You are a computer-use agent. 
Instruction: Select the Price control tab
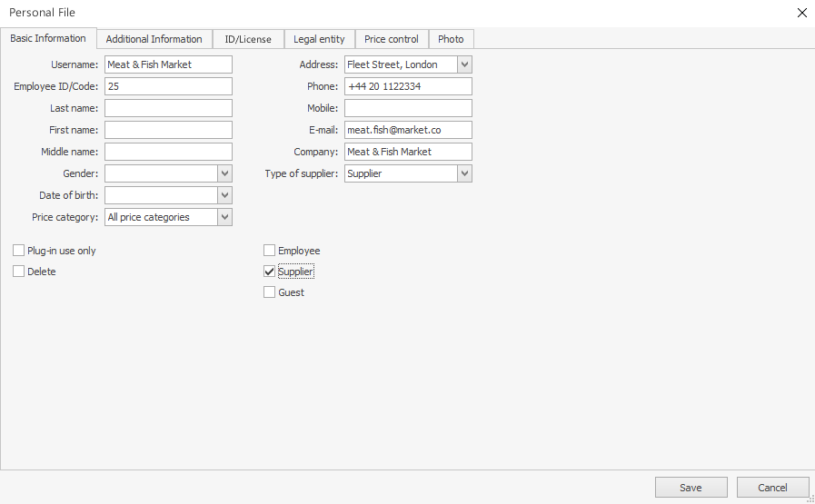pos(392,39)
